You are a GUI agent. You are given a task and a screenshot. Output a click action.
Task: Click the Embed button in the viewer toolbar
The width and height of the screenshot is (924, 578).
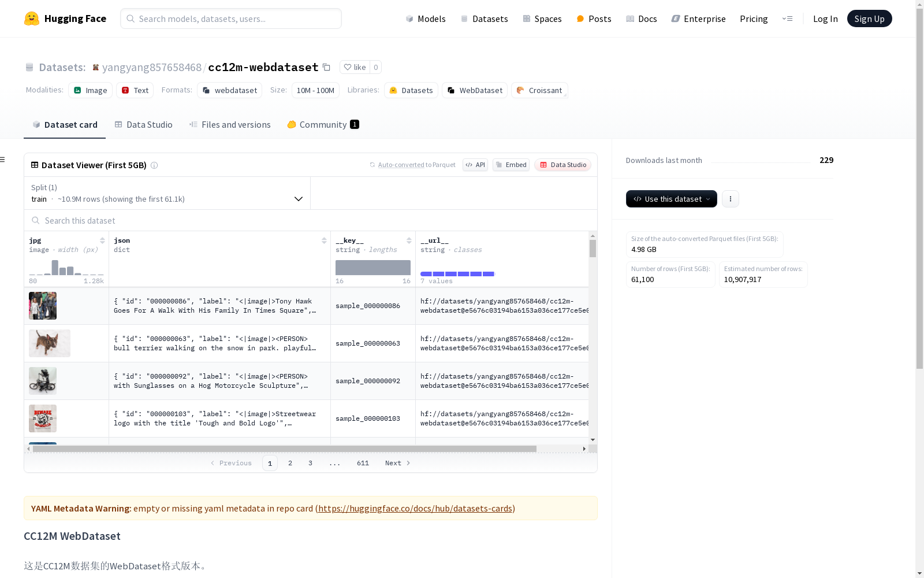tap(511, 165)
